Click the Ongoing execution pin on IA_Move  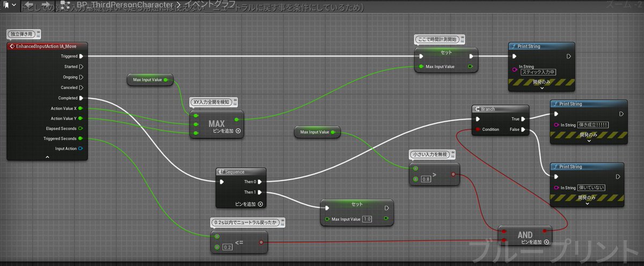coord(82,77)
